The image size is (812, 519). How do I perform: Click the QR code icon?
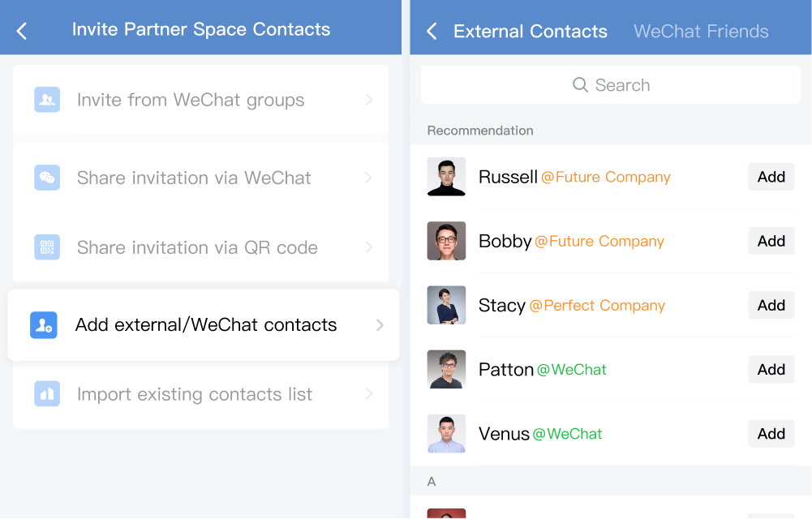[47, 247]
